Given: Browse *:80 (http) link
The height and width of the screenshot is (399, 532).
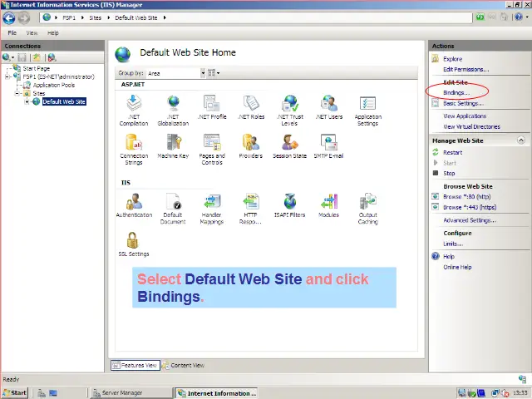Looking at the screenshot, I should click(x=467, y=197).
